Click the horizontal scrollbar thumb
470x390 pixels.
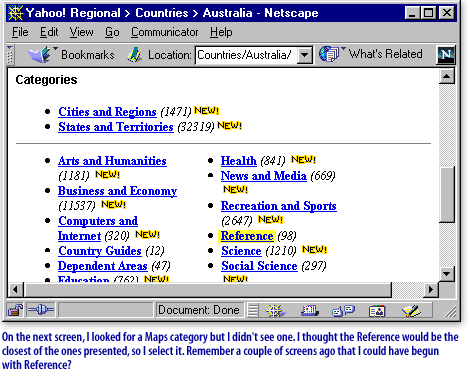[207, 290]
